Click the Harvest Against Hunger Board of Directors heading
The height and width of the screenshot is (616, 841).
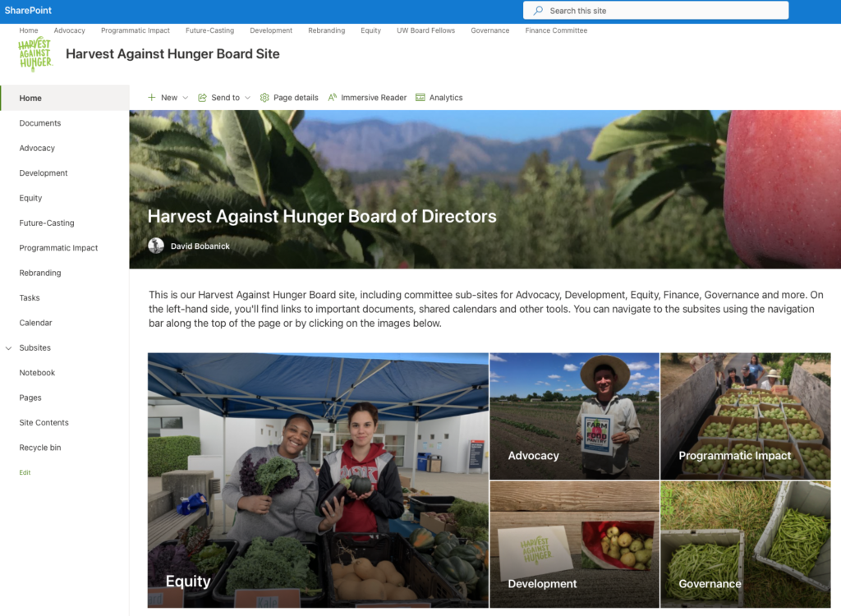(x=322, y=216)
